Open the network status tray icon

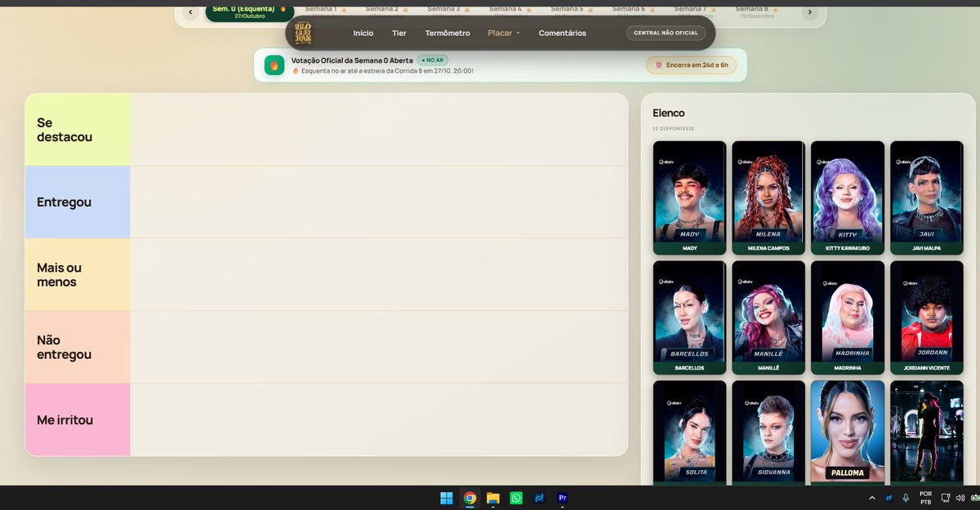coord(946,498)
